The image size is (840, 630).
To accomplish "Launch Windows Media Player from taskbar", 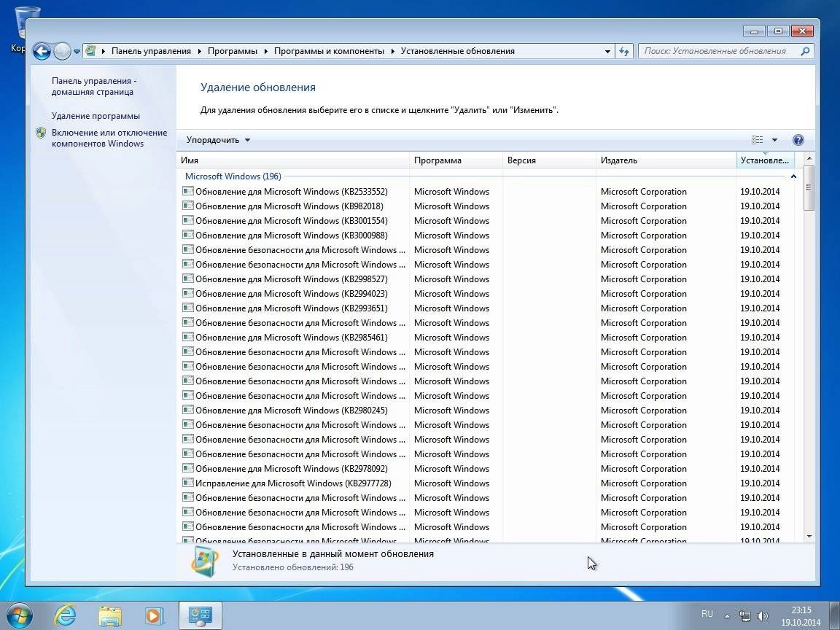I will (x=155, y=615).
